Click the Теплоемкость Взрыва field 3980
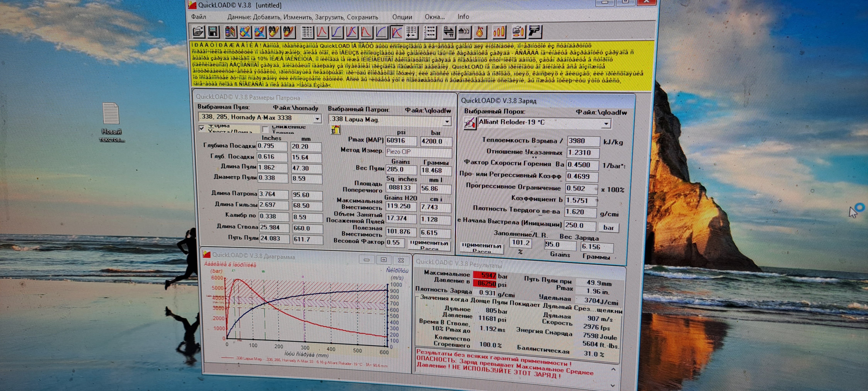Screen dimensions: 868x391 583,141
